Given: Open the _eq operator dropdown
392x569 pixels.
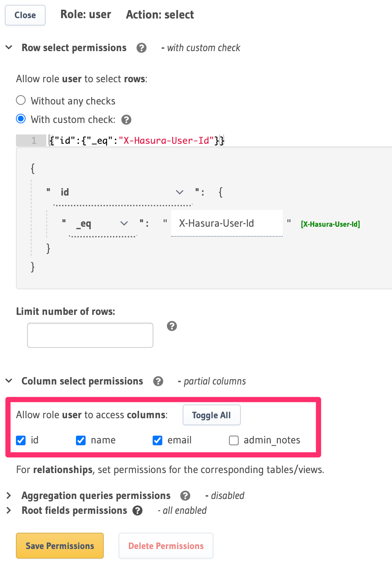Looking at the screenshot, I should pos(124,223).
